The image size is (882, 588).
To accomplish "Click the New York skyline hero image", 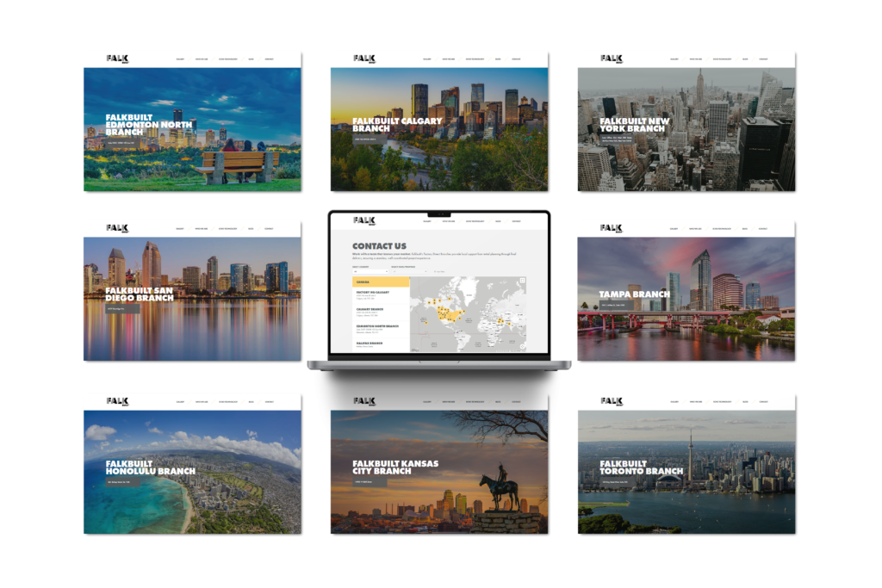I will tap(686, 129).
